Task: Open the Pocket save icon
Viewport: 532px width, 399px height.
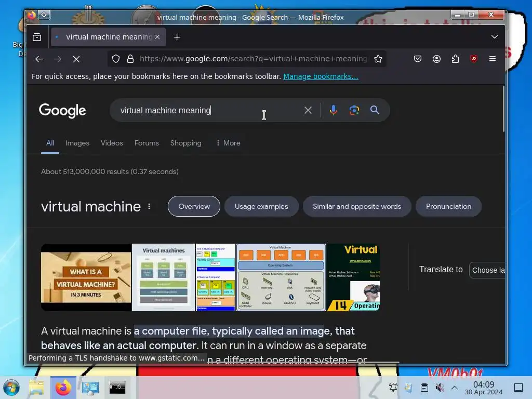Action: pos(418,59)
